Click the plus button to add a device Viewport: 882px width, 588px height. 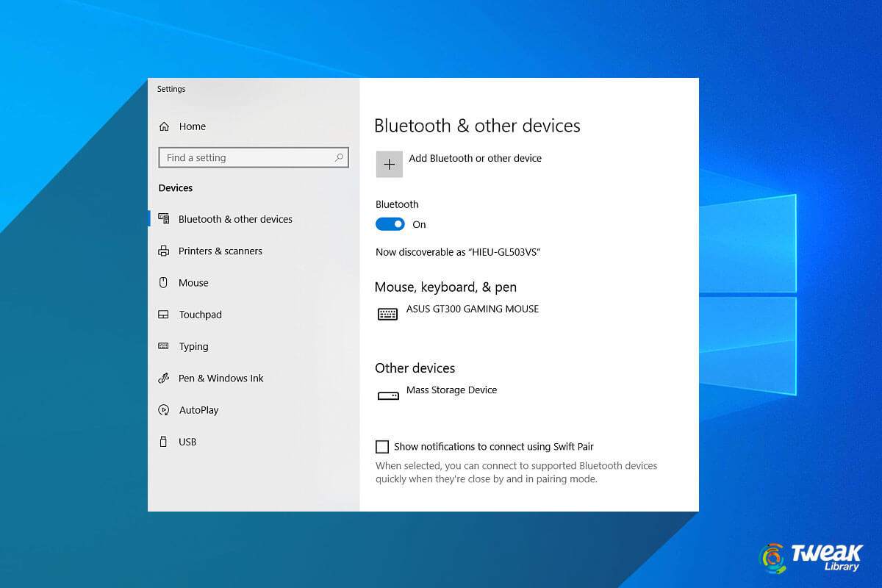(x=390, y=163)
